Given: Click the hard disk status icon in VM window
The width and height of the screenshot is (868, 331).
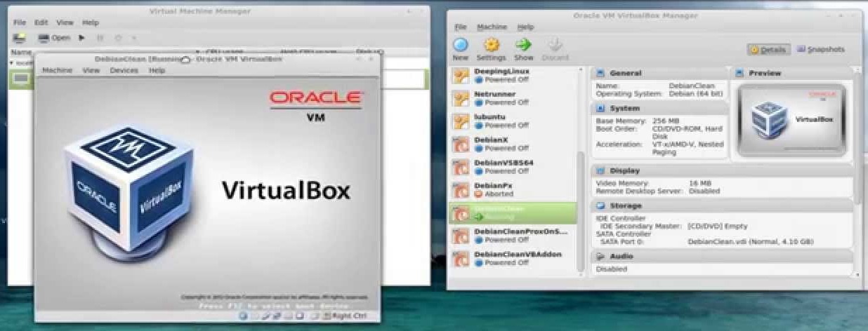Looking at the screenshot, I should pyautogui.click(x=243, y=316).
